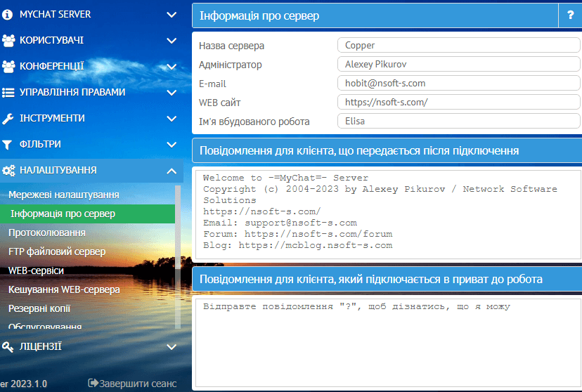Click the gears icon beside НАЛАШТУВАННЯ

(x=8, y=170)
